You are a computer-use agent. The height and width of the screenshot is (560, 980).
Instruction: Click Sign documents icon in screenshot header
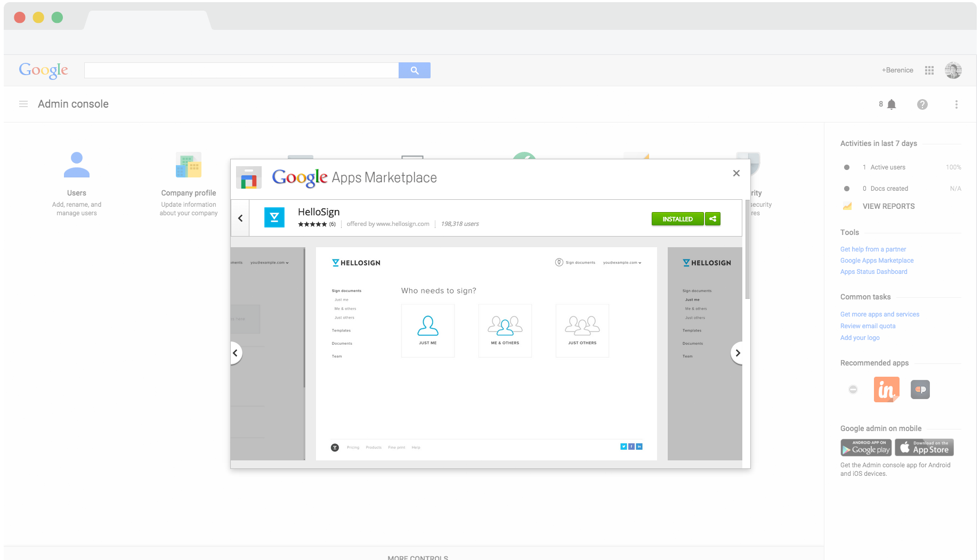pyautogui.click(x=559, y=262)
